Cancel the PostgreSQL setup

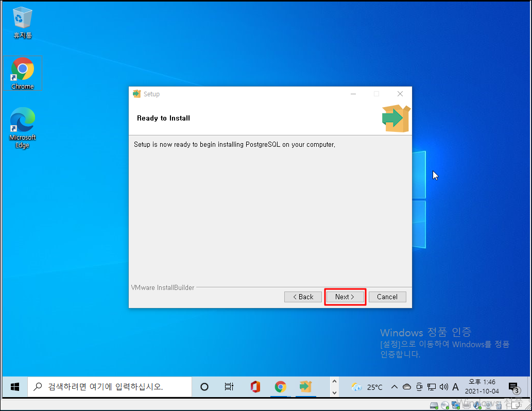pos(387,297)
